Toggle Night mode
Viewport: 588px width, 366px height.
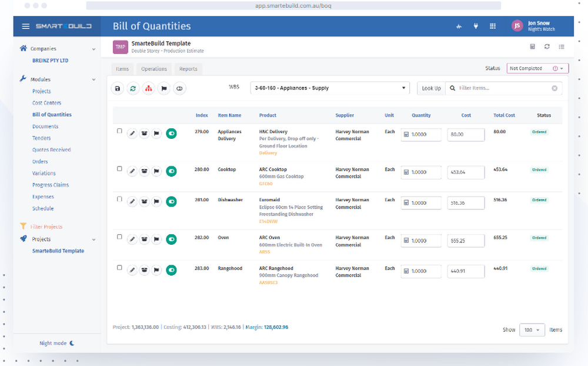pyautogui.click(x=57, y=343)
